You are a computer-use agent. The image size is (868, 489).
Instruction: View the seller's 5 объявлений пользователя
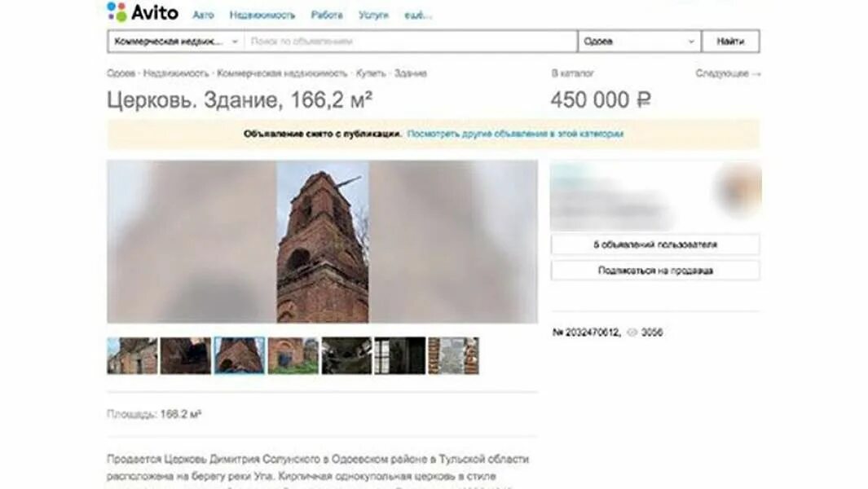(655, 244)
